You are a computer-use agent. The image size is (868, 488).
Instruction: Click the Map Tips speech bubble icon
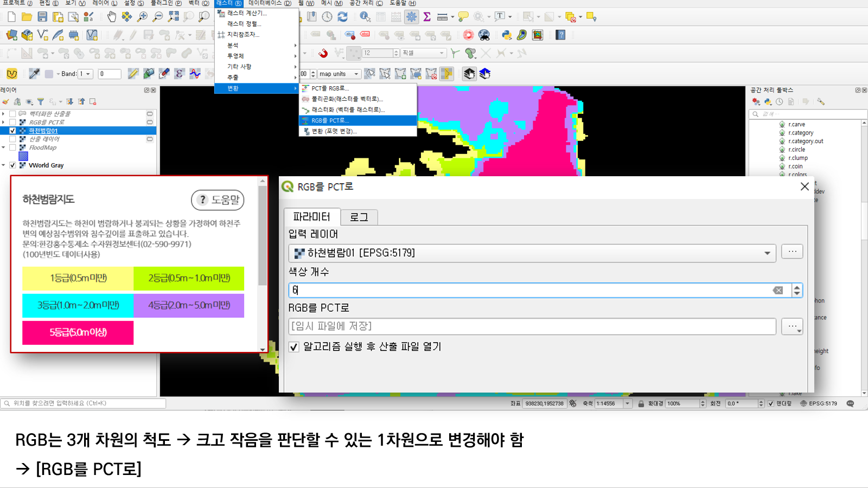(x=463, y=17)
